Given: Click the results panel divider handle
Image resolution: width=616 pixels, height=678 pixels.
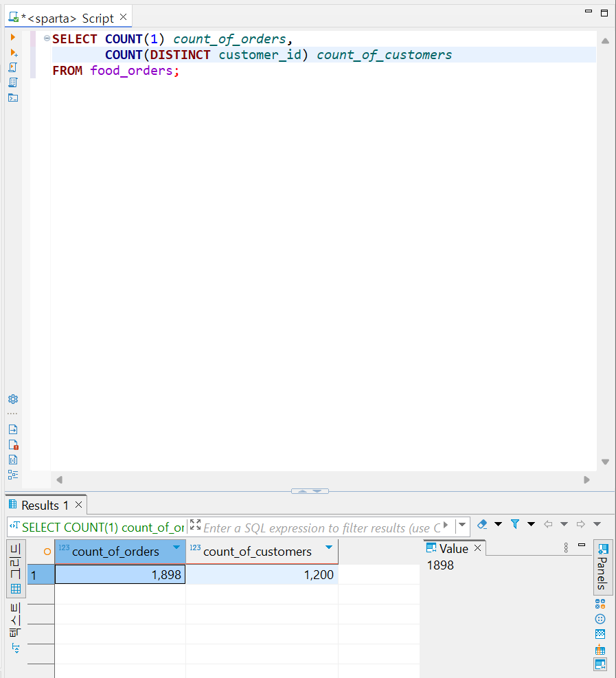Looking at the screenshot, I should (310, 491).
